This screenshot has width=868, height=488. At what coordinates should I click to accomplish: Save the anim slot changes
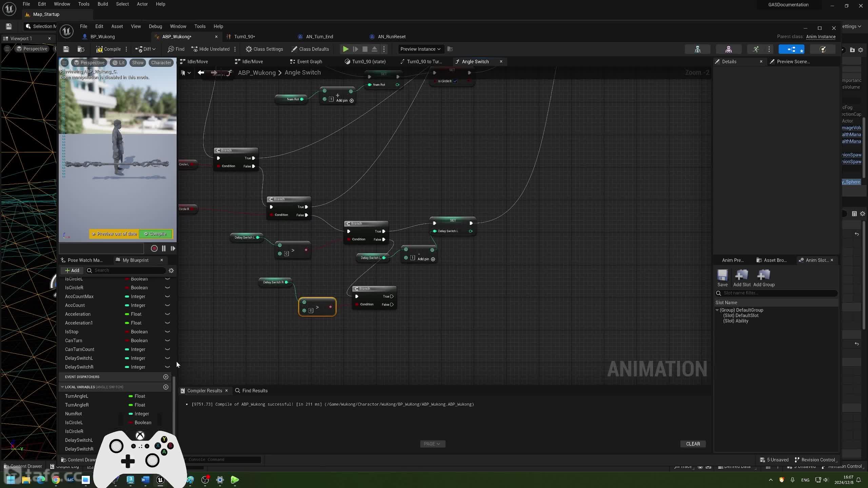(x=722, y=278)
